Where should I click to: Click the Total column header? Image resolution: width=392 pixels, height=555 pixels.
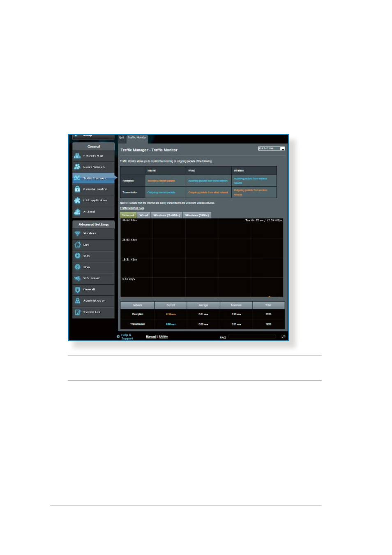point(268,305)
